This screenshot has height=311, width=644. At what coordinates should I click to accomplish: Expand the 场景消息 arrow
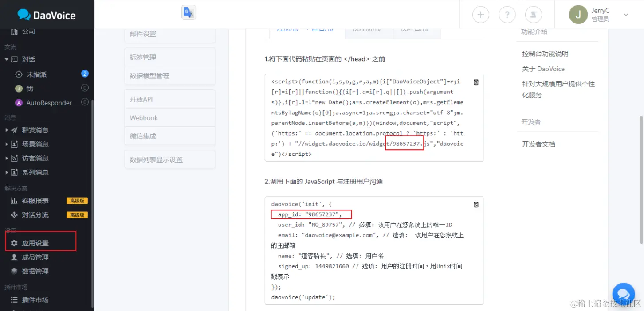[7, 144]
